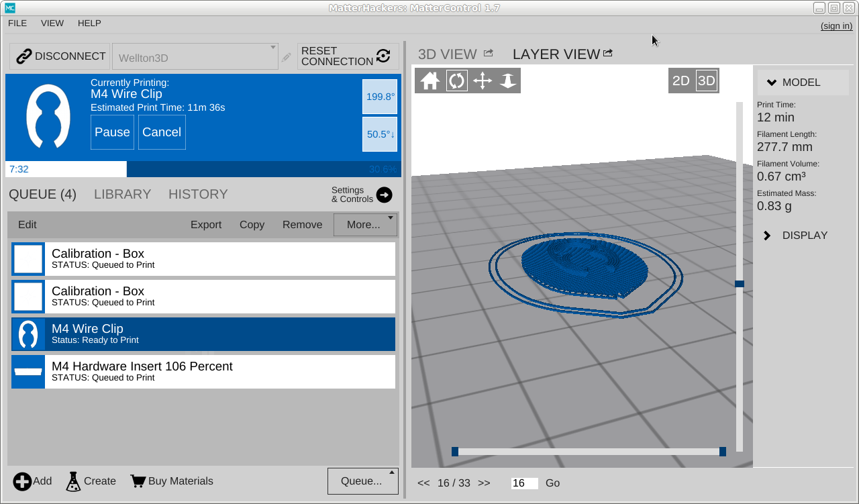Viewport: 859px width, 504px height.
Task: Open the FILE menu
Action: 17,23
